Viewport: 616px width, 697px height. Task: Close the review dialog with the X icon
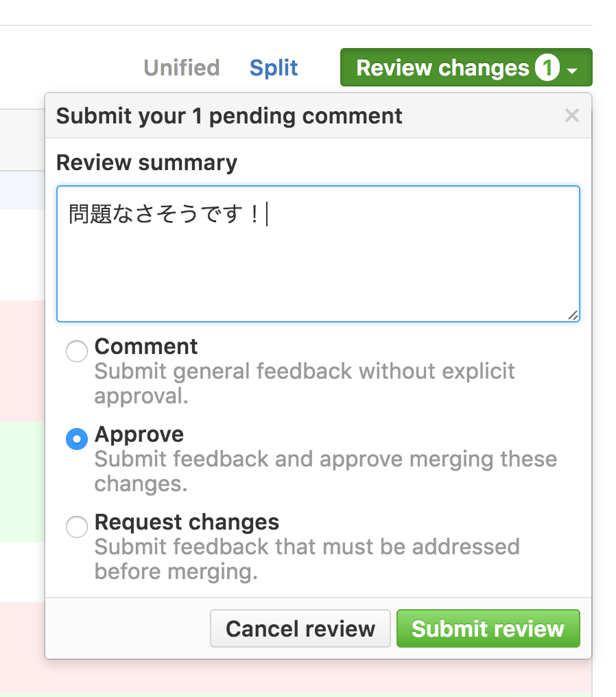click(x=573, y=115)
